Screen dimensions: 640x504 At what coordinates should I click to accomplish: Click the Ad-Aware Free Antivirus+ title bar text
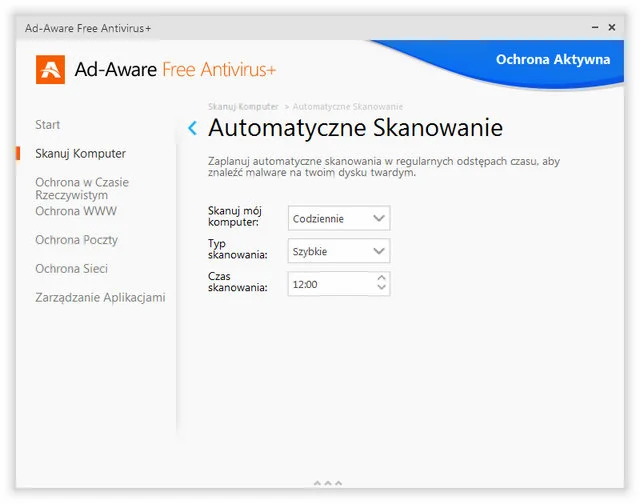[x=88, y=28]
